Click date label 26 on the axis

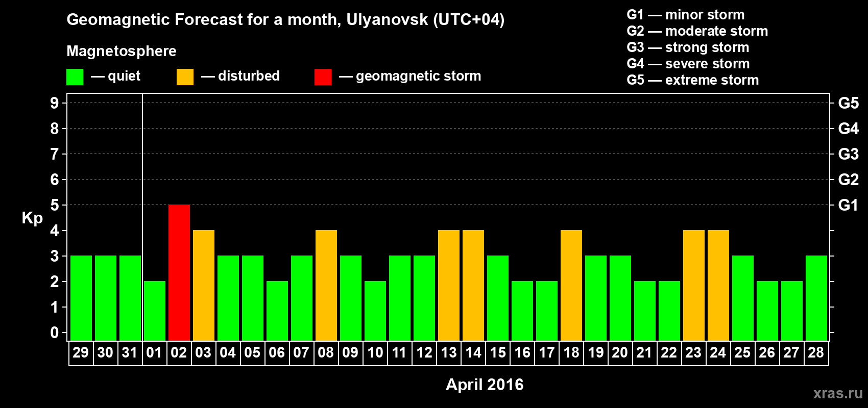(767, 353)
